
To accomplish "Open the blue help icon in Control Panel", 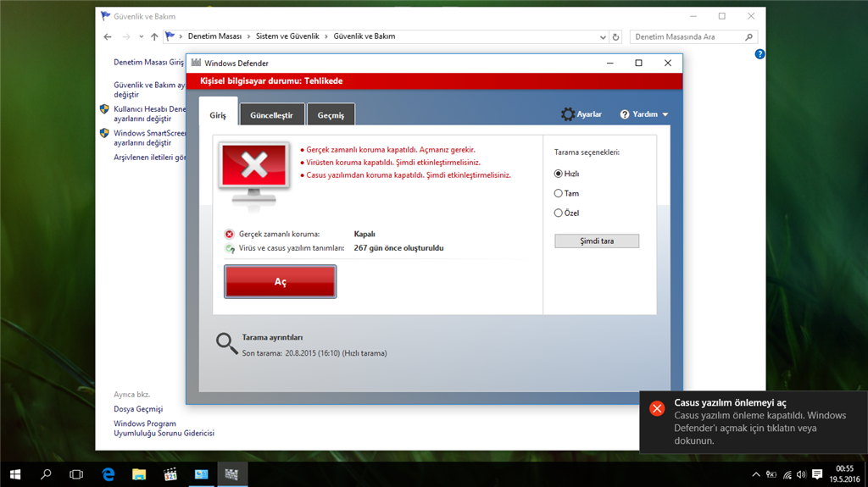I will pos(759,54).
